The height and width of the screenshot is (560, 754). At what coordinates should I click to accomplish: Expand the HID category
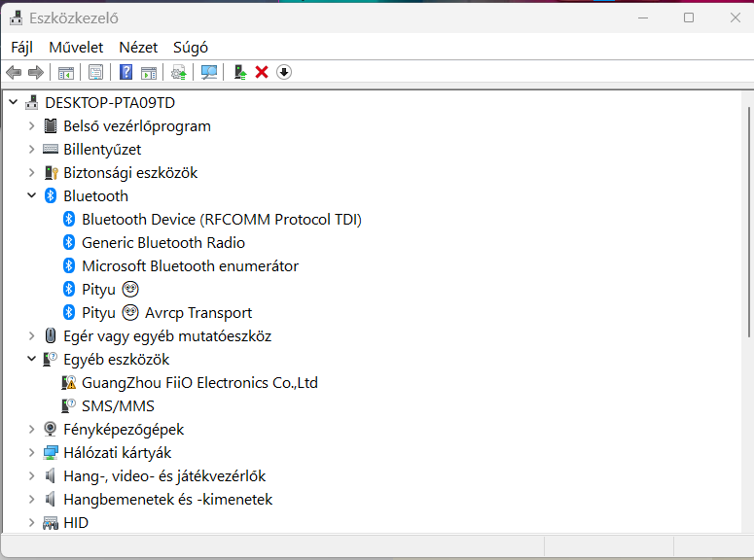[x=32, y=522]
